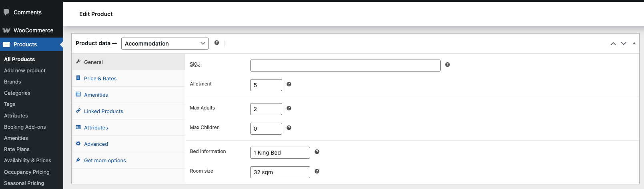
Task: Click the SKU help question mark icon
Action: tap(447, 65)
